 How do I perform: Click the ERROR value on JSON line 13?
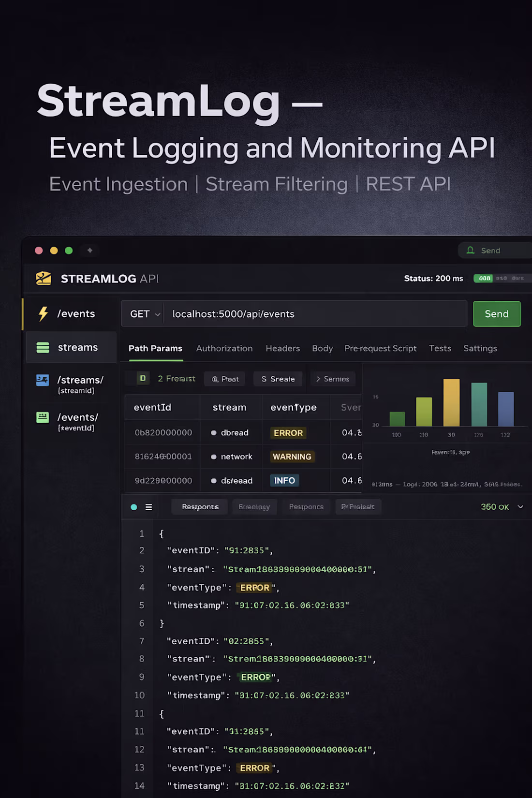coord(254,768)
